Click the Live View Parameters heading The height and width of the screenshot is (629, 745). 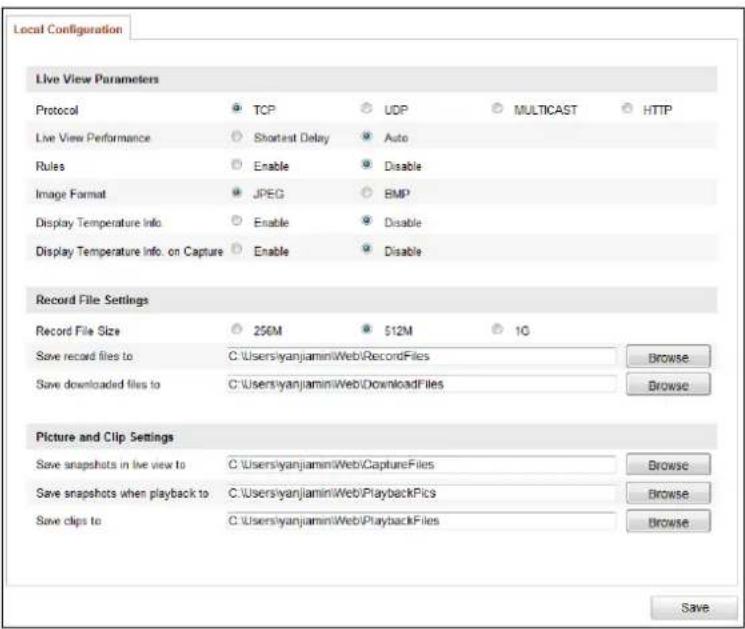click(x=97, y=79)
